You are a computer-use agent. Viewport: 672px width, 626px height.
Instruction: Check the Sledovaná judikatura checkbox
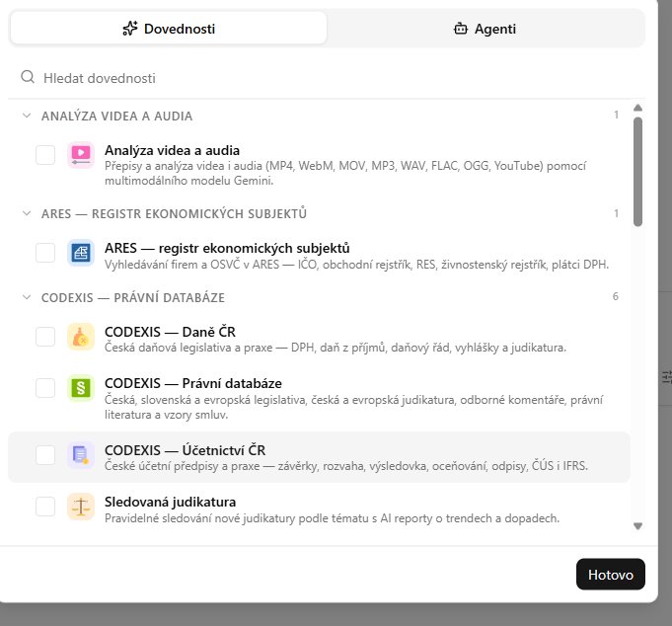point(45,507)
